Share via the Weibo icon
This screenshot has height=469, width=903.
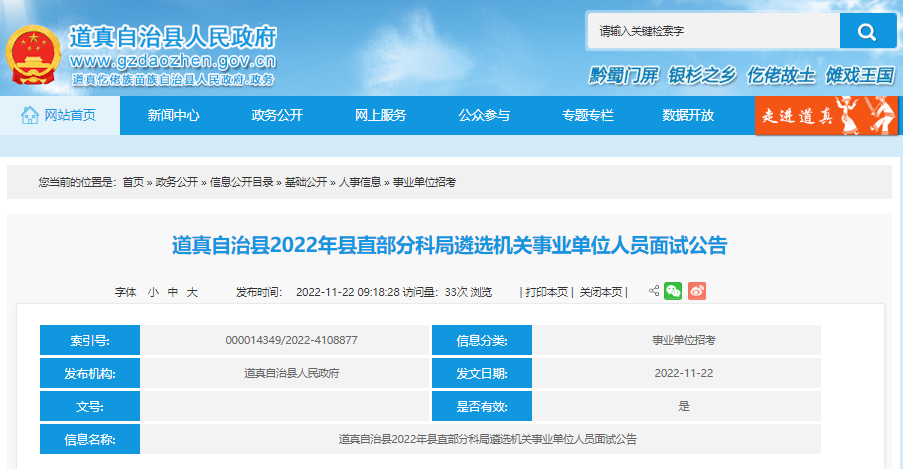pos(697,291)
